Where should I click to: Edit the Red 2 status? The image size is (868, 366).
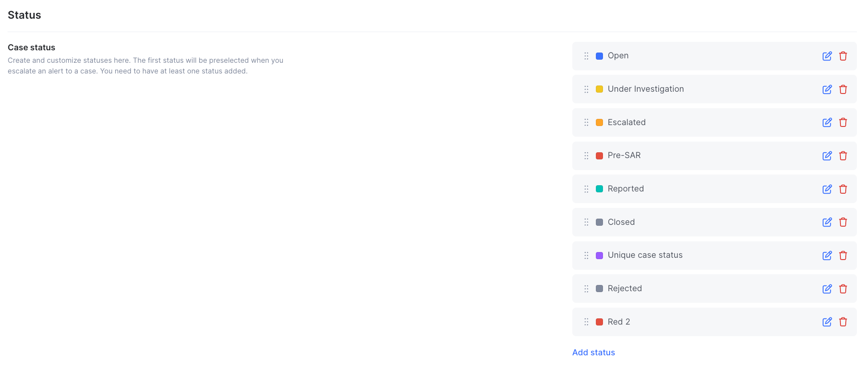(x=827, y=322)
